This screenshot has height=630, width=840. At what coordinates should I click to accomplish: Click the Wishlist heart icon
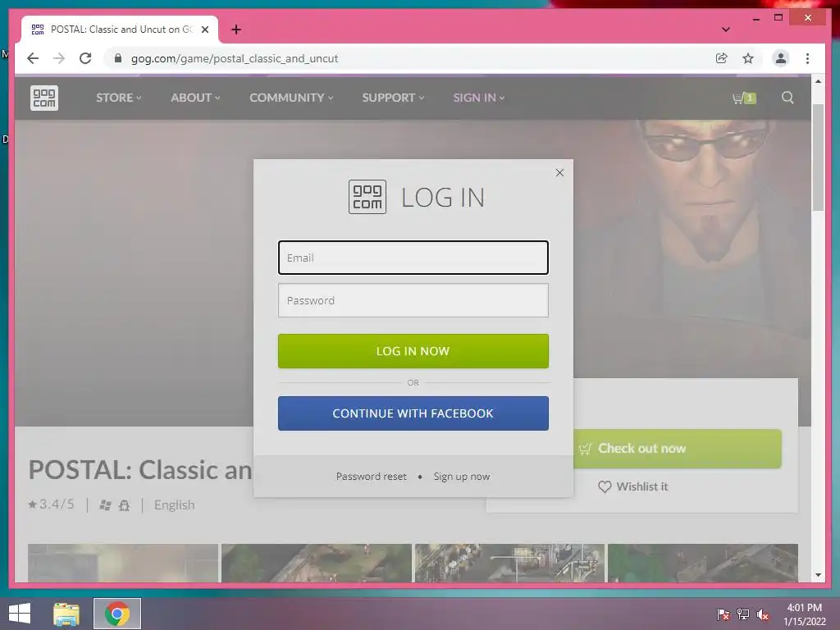click(x=605, y=487)
